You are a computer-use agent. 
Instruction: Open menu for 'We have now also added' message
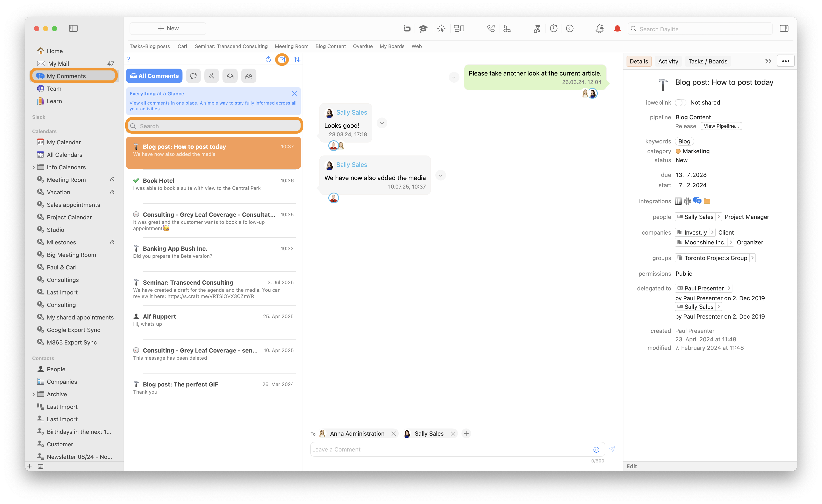click(440, 175)
